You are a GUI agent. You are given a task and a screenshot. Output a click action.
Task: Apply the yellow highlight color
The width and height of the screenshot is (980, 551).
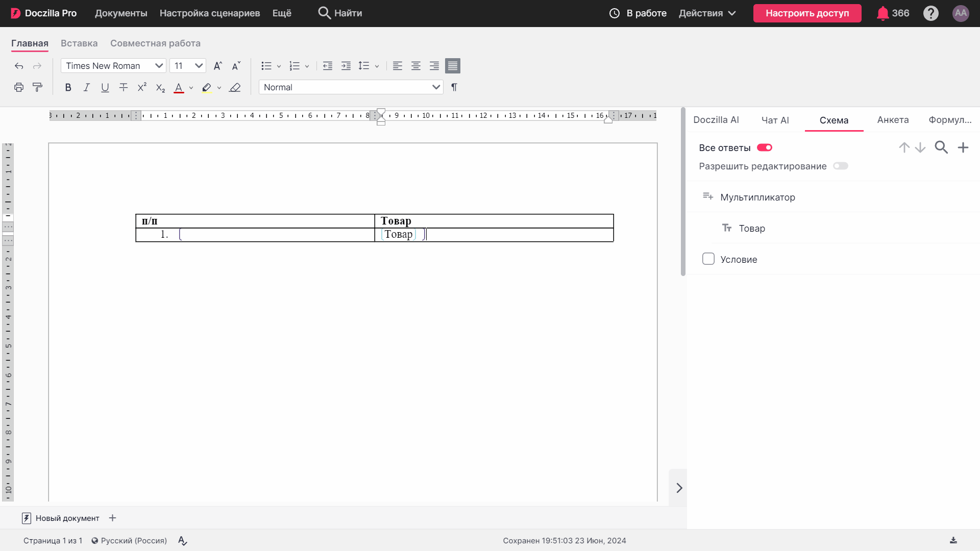[206, 88]
